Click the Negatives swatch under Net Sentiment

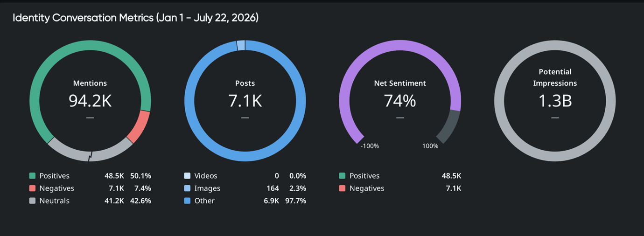[342, 188]
